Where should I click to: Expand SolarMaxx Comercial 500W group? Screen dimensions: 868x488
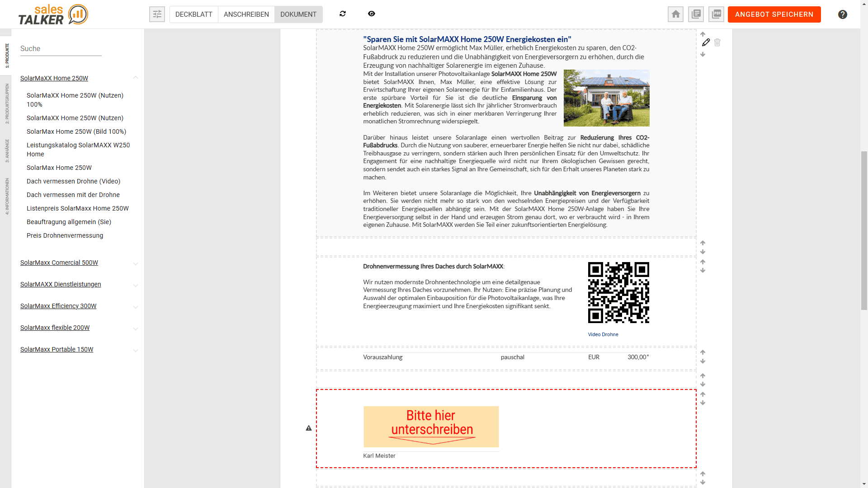point(136,263)
